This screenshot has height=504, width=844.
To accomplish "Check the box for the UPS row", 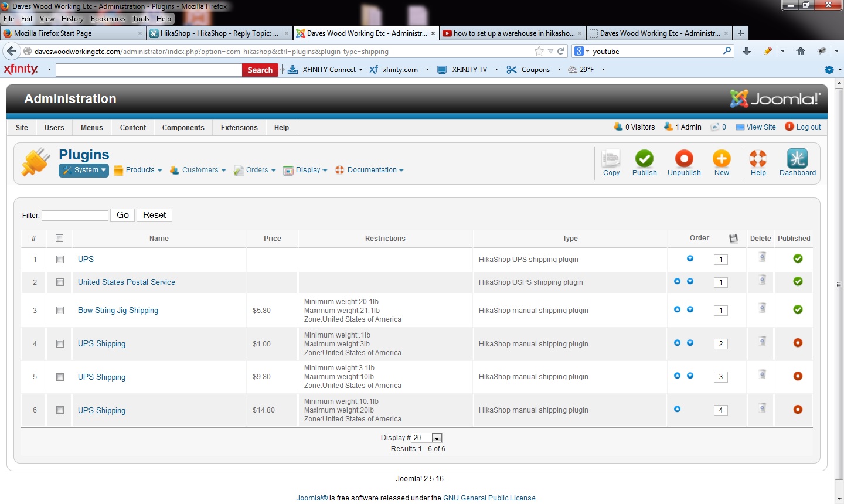I will click(x=60, y=259).
